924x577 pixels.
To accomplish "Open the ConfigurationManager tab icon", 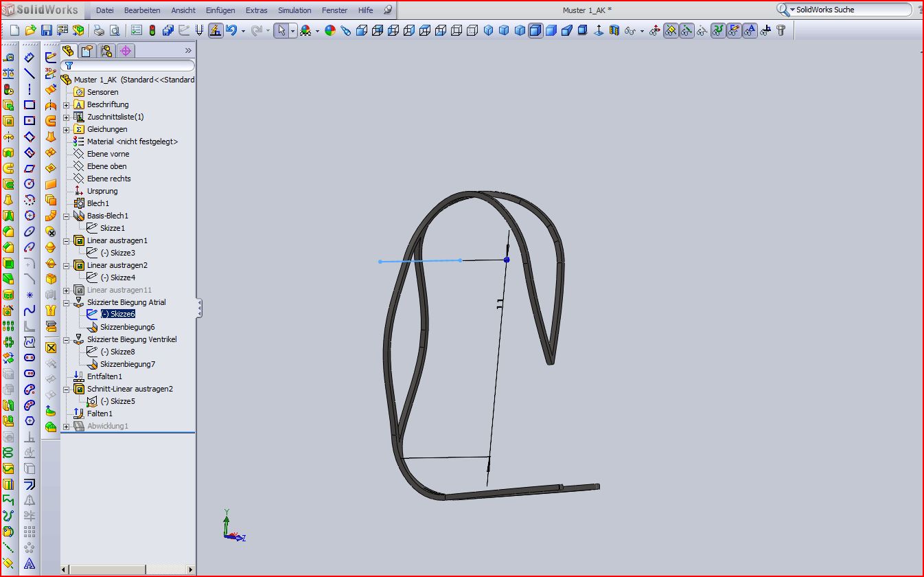I will click(106, 51).
